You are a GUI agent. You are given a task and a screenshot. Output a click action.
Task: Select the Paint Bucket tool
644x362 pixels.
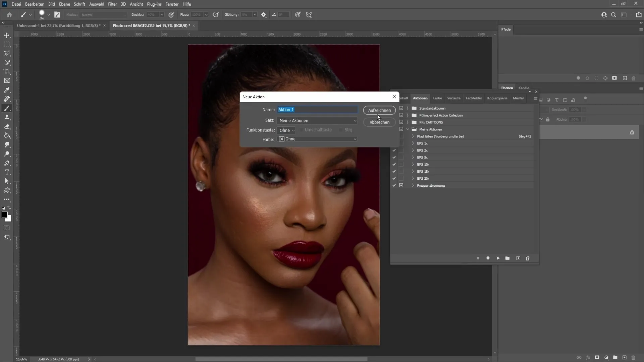pos(7,136)
